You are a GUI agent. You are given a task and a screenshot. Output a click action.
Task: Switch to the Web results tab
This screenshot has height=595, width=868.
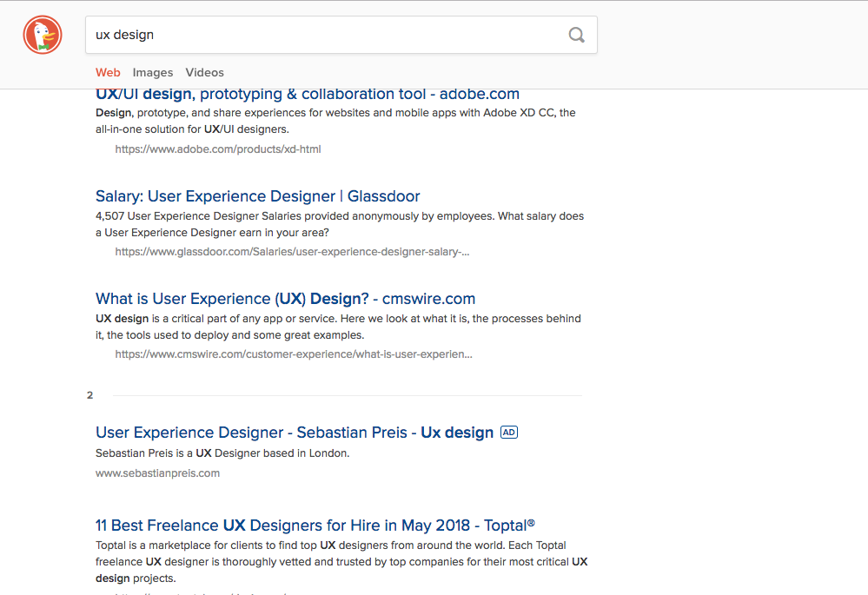pyautogui.click(x=108, y=73)
